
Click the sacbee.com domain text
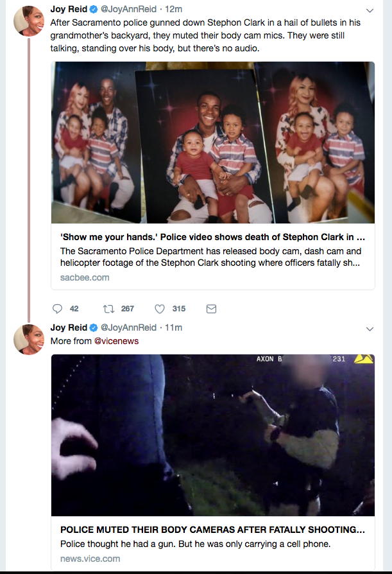85,277
